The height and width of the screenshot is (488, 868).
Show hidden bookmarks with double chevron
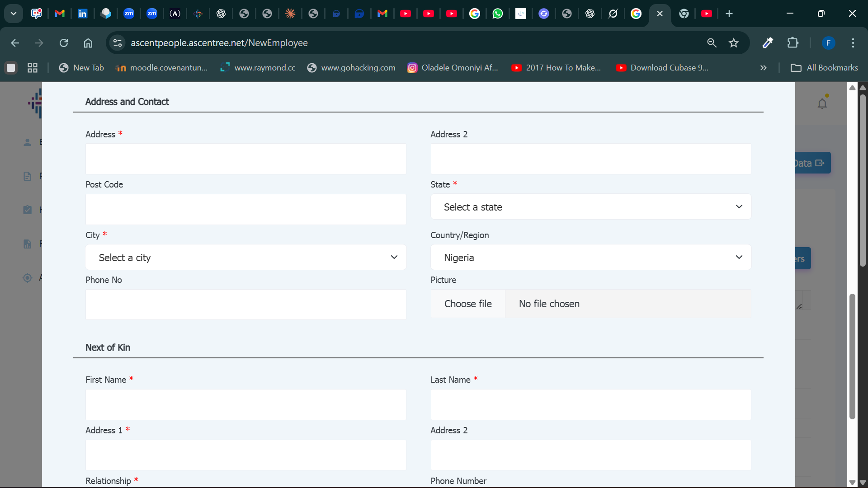pyautogui.click(x=763, y=68)
